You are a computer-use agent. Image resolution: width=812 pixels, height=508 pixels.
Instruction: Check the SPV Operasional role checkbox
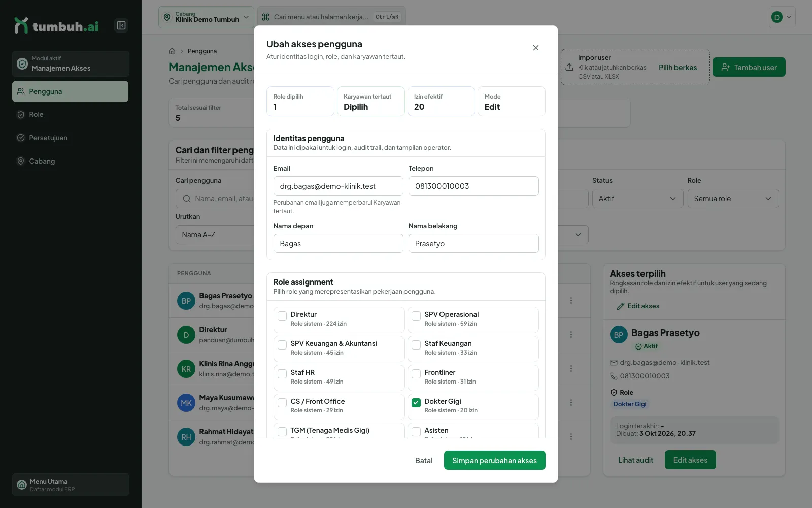(416, 316)
